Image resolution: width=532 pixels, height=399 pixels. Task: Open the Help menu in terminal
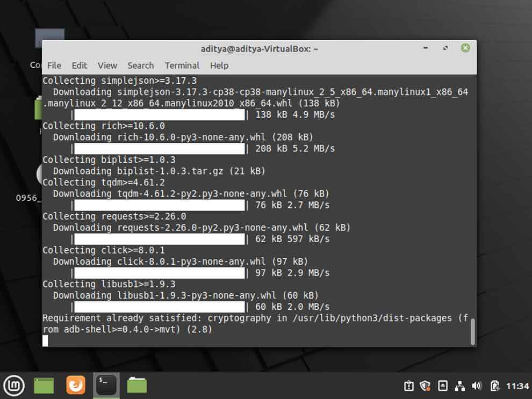[x=219, y=66]
